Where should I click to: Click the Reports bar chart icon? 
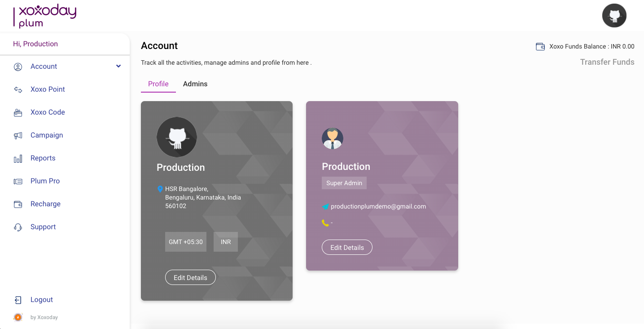18,159
